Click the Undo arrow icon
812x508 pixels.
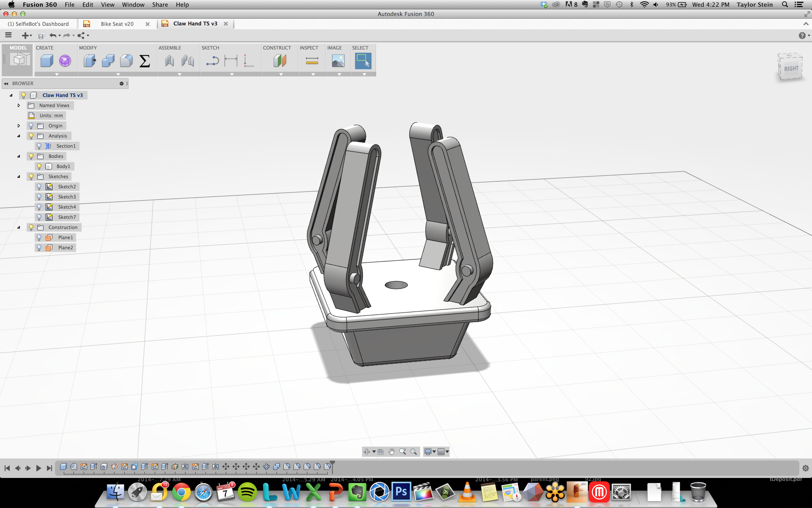click(53, 35)
